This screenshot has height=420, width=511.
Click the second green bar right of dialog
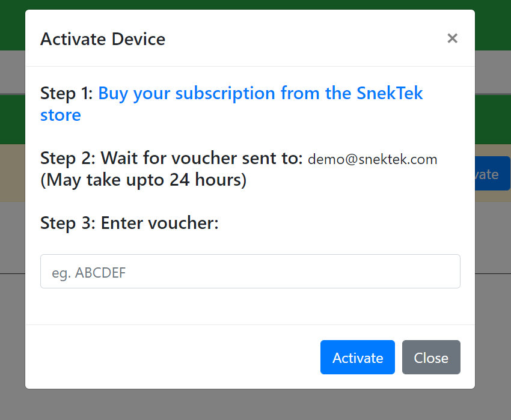point(493,120)
